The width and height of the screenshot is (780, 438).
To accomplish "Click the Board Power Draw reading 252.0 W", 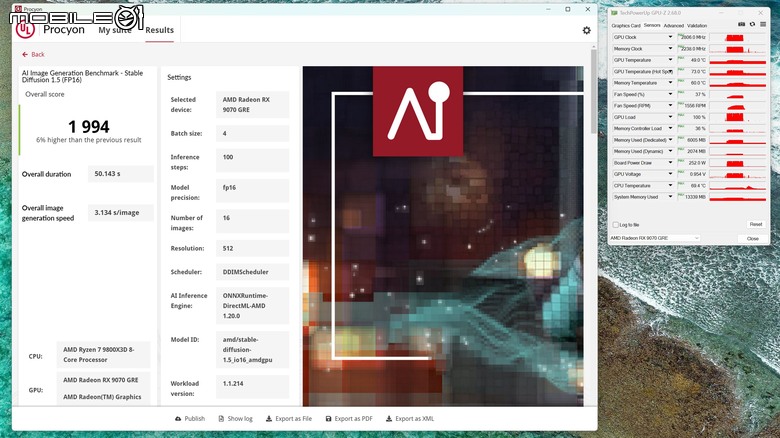I will (692, 163).
